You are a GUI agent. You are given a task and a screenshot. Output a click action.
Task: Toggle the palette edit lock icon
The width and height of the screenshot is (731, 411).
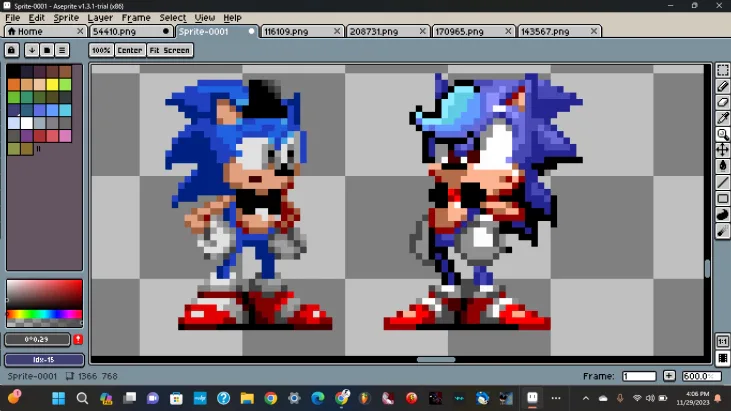[12, 50]
